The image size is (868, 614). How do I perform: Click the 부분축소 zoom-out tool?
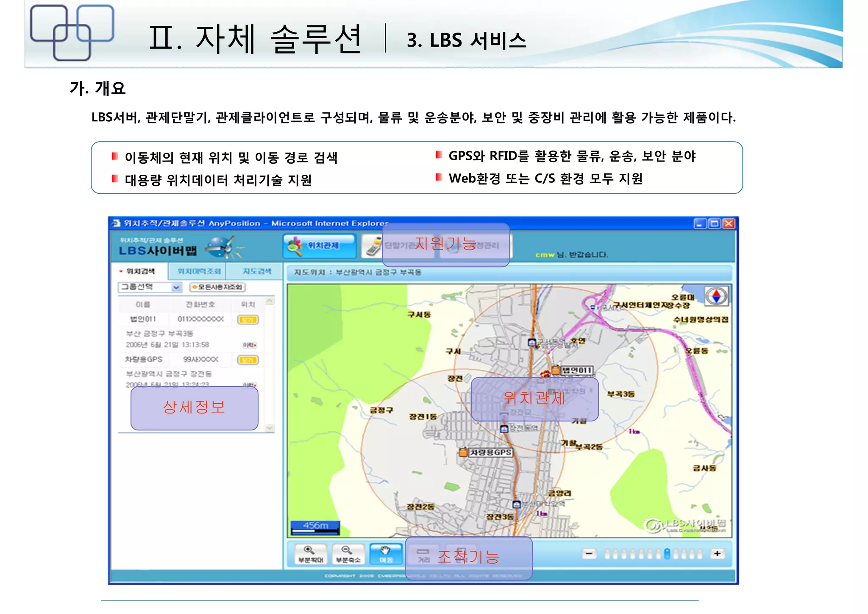(x=348, y=554)
